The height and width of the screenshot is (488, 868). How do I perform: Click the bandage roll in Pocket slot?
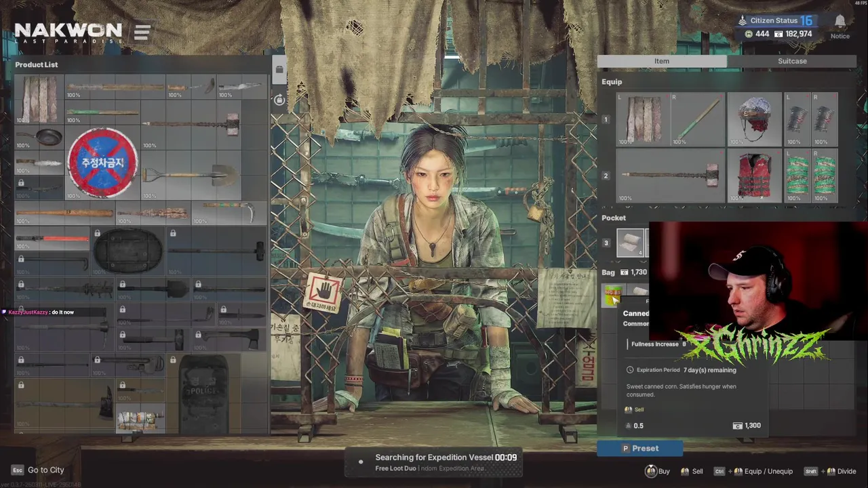630,243
